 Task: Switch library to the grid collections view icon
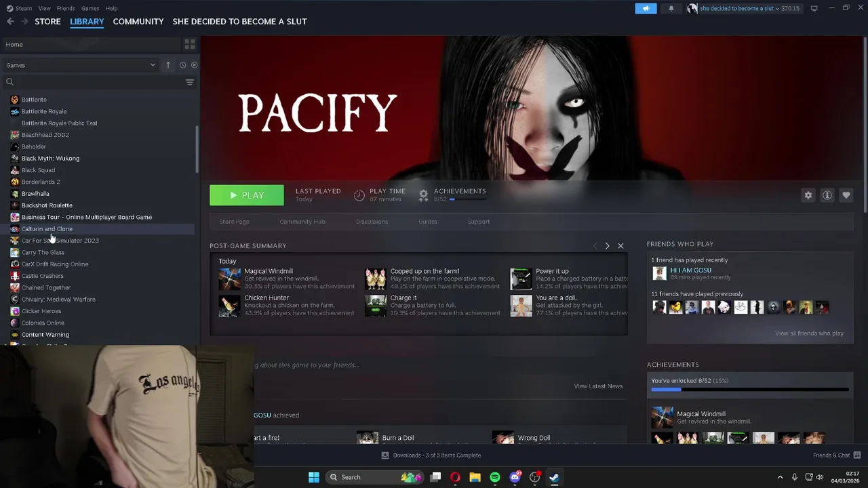190,44
